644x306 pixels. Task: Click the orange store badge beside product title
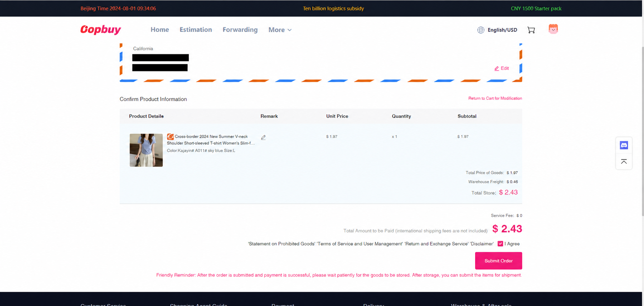click(x=170, y=137)
